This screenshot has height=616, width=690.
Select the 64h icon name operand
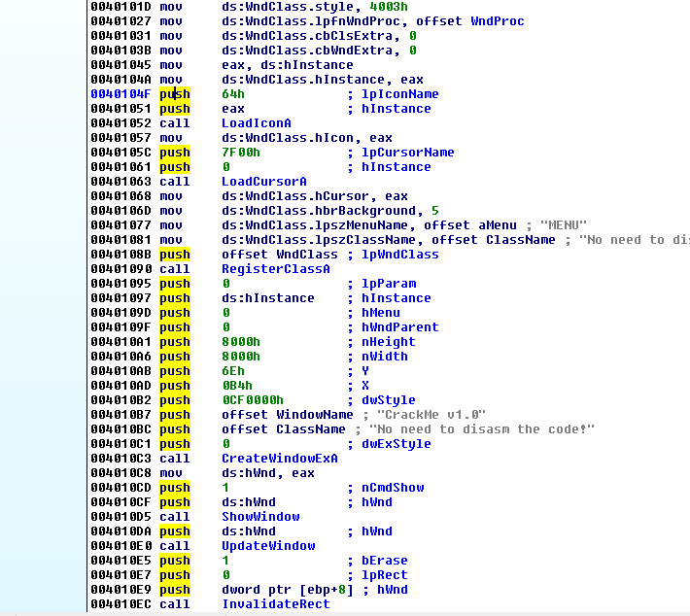pos(232,94)
